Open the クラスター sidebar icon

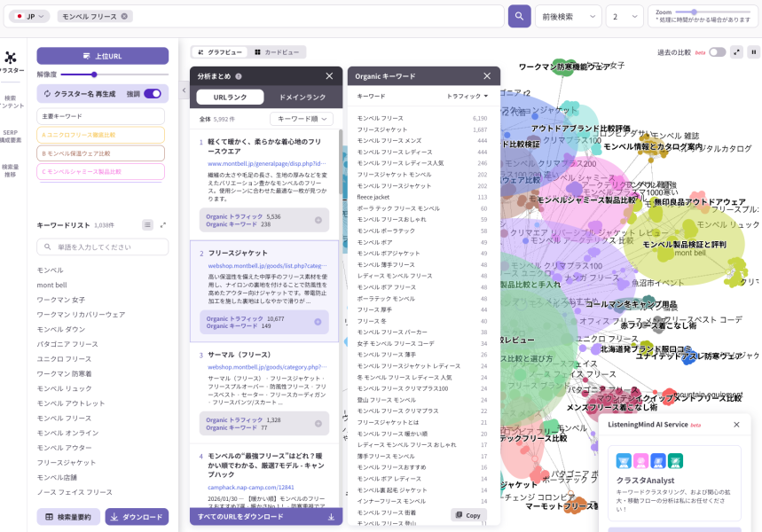pos(11,62)
